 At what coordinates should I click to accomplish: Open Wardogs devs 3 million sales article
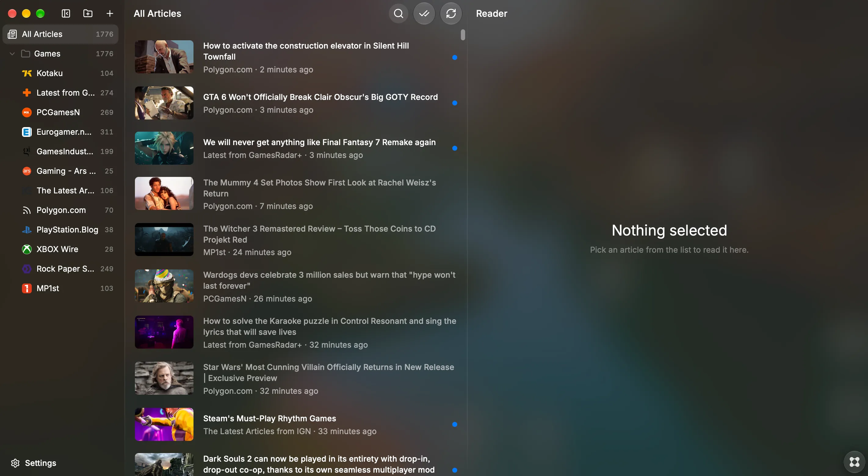pyautogui.click(x=296, y=286)
